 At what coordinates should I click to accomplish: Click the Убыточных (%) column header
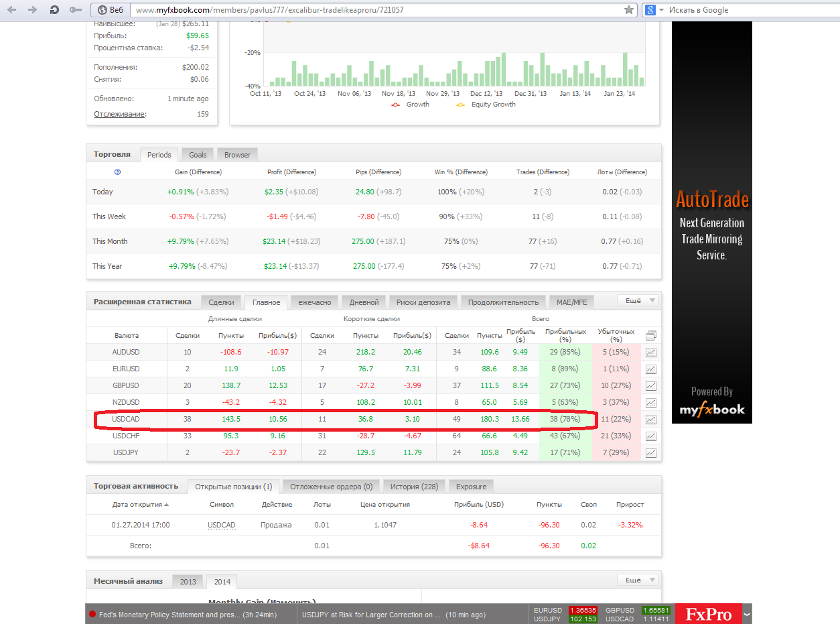point(616,335)
